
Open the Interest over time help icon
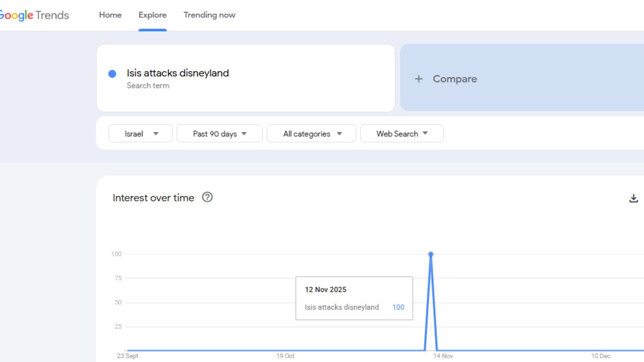[207, 197]
